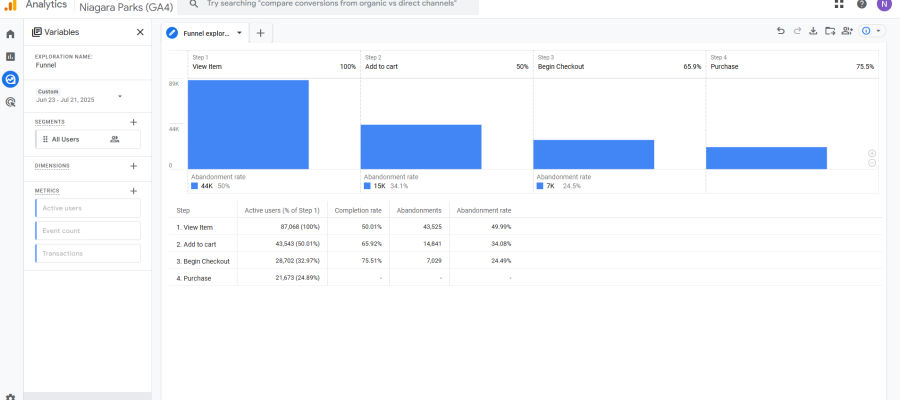Click the Add to cart funnel bar
Viewport: 900px width, 400px height.
pyautogui.click(x=421, y=147)
